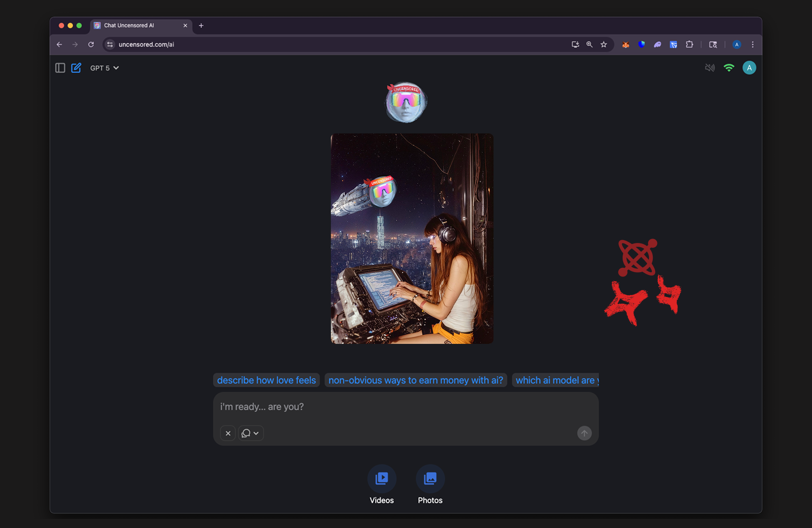
Task: Start a new chat with compose icon
Action: tap(76, 68)
